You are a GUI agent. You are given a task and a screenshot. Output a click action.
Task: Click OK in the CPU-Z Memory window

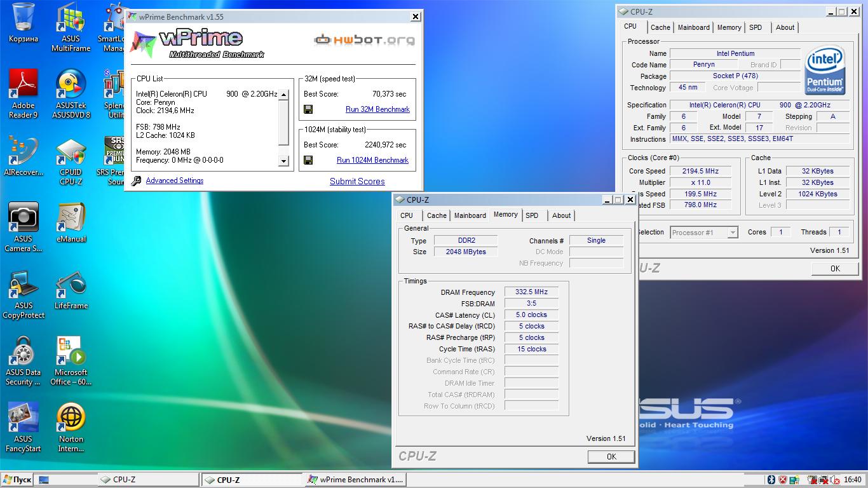click(611, 456)
